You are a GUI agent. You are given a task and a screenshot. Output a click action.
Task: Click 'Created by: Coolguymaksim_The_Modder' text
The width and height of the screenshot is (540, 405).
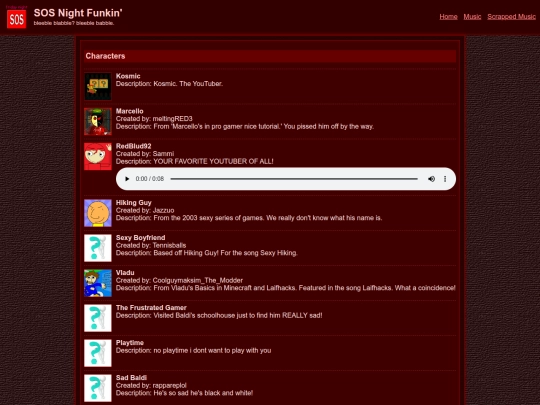pos(179,280)
